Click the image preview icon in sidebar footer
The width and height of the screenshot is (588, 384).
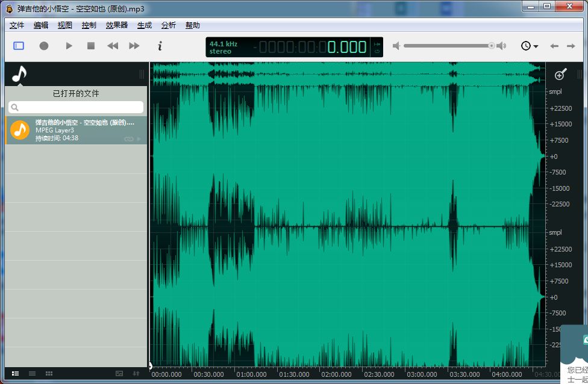(x=119, y=373)
